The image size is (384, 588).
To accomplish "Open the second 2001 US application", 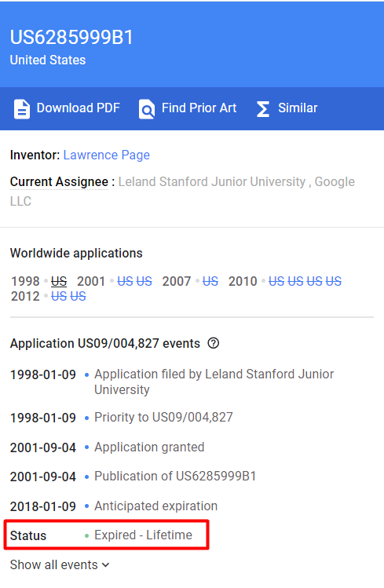I will point(144,281).
